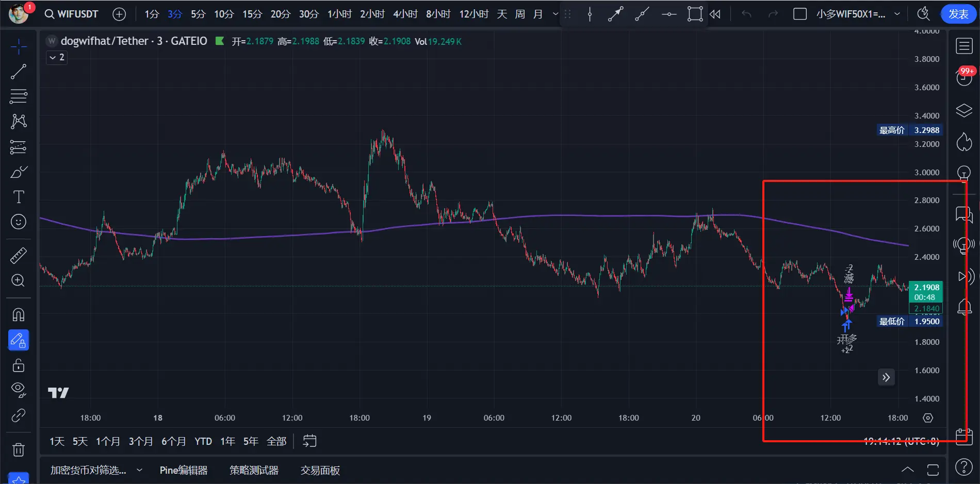Open the crypto pairs screener dropdown
This screenshot has width=980, height=484.
(x=96, y=470)
